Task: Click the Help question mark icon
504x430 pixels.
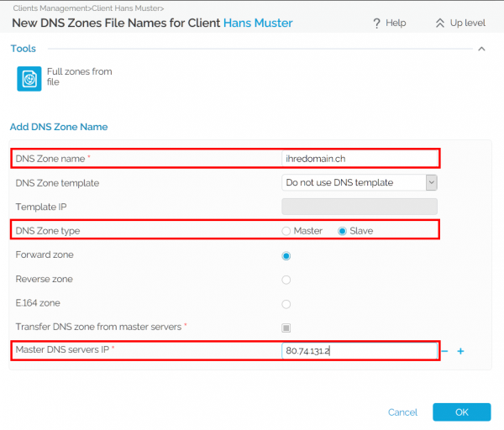Action: point(377,24)
